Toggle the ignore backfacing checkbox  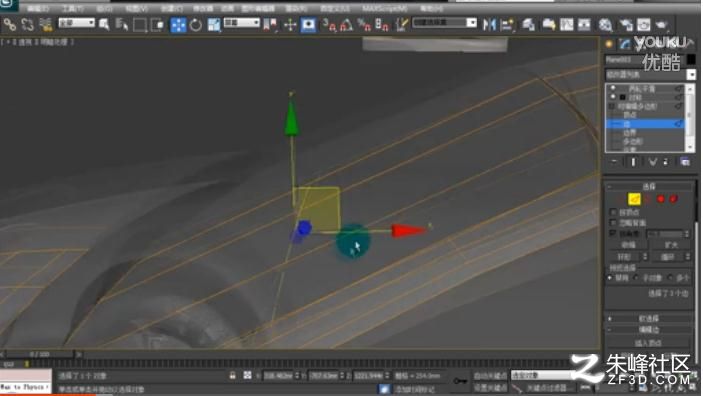tap(613, 222)
